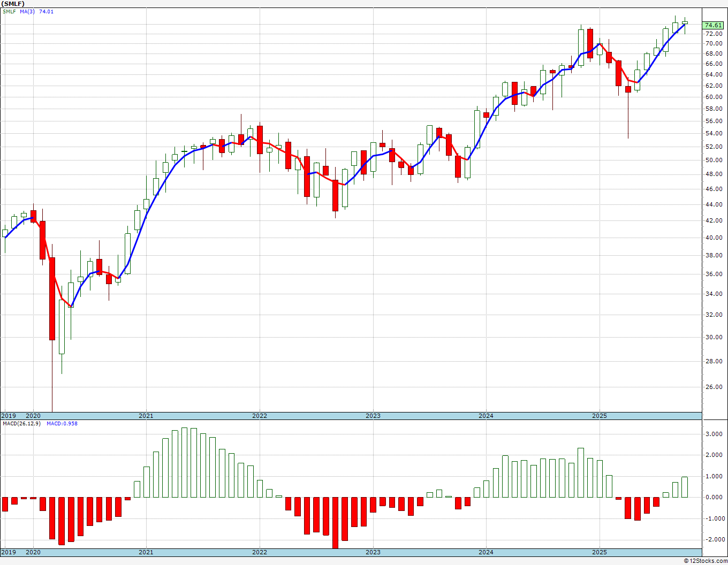Click the 36.00 price axis label
Viewport: 728px width, 565px height.
click(x=714, y=274)
